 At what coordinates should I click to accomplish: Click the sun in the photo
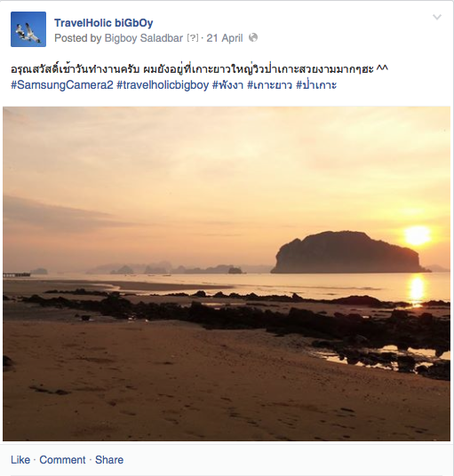click(x=418, y=235)
